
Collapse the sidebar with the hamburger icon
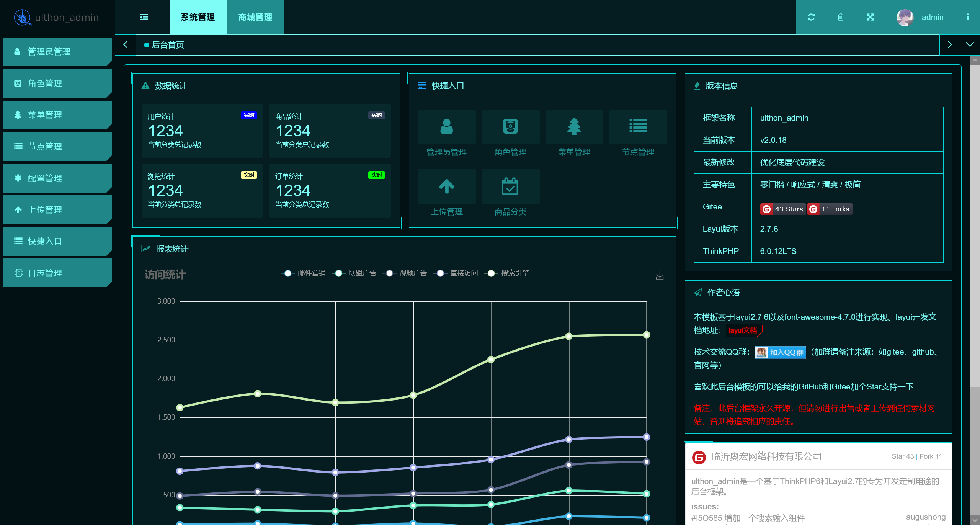point(144,17)
